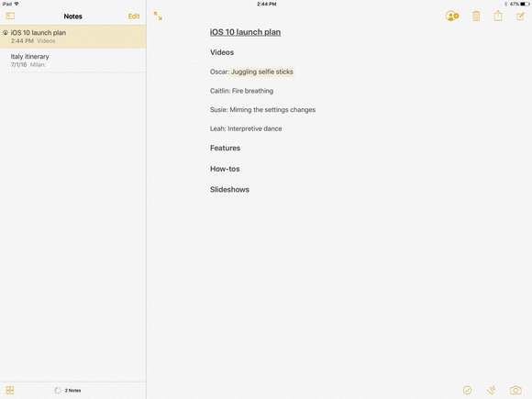Click the Features heading
Screen dimensions: 532x399
click(226, 148)
